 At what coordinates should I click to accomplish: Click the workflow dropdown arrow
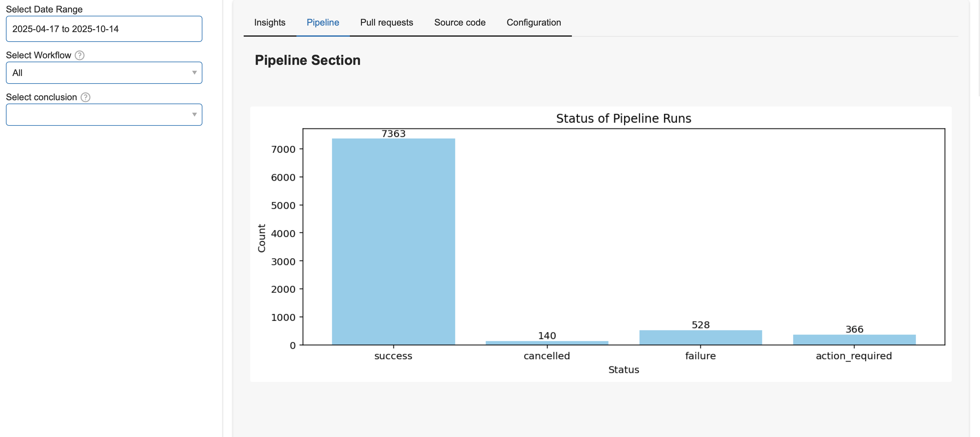tap(194, 73)
